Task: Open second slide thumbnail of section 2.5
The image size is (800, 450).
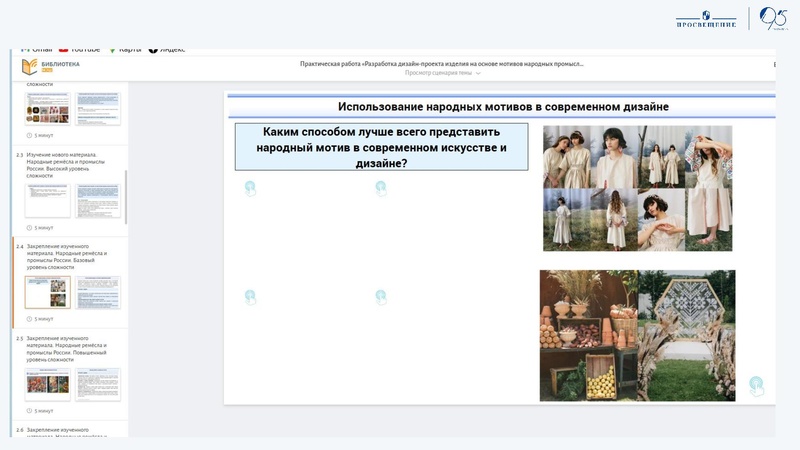Action: point(97,384)
